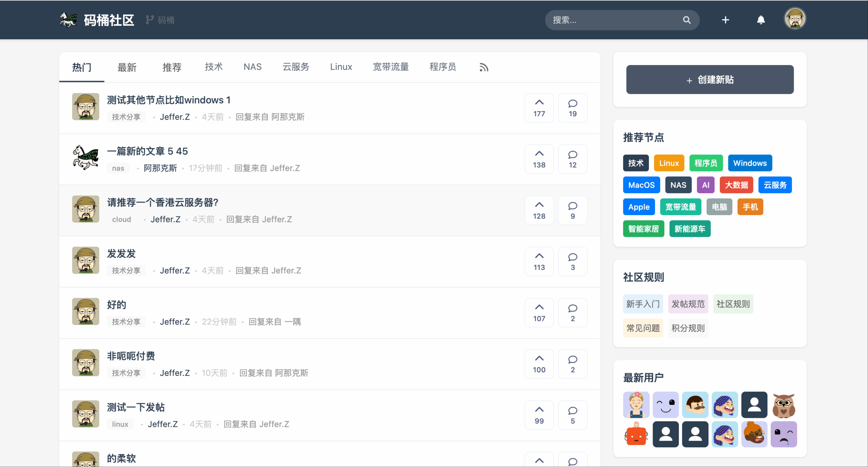
Task: Upvote the post 请推荐一个香港云服务器?
Action: (x=539, y=210)
